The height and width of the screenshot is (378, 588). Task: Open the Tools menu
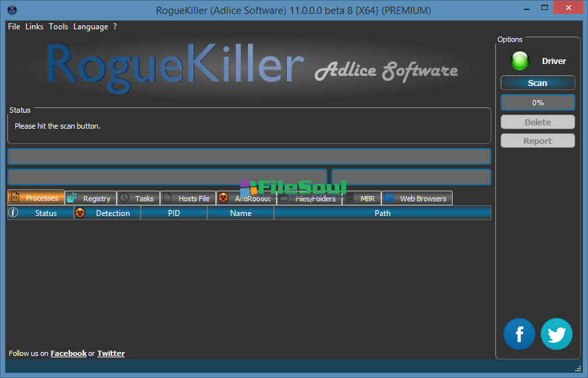pos(58,27)
